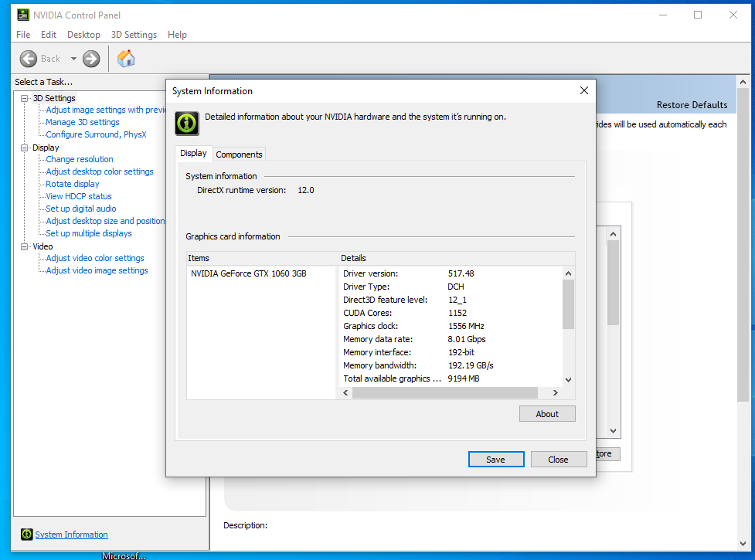This screenshot has width=755, height=560.
Task: Open the System Information link
Action: 71,535
